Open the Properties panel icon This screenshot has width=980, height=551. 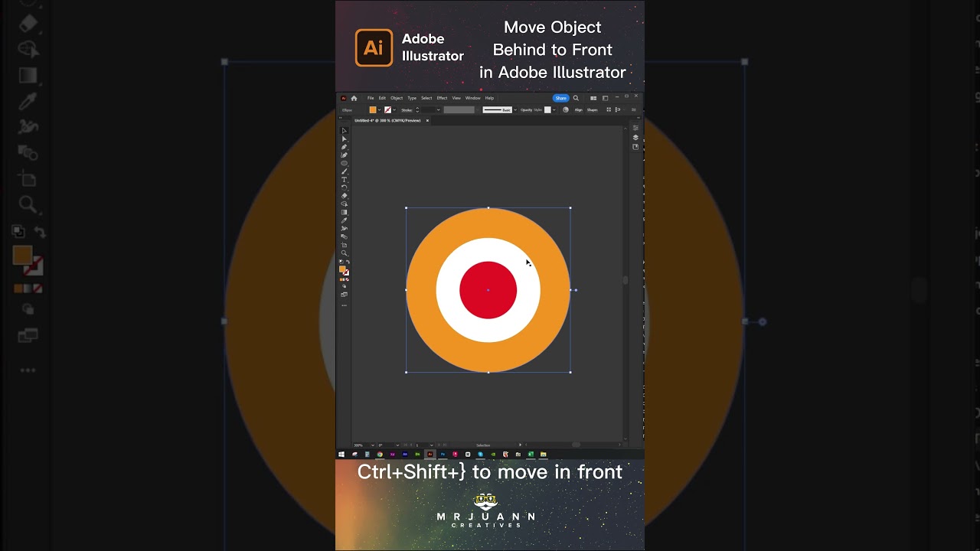(x=635, y=128)
